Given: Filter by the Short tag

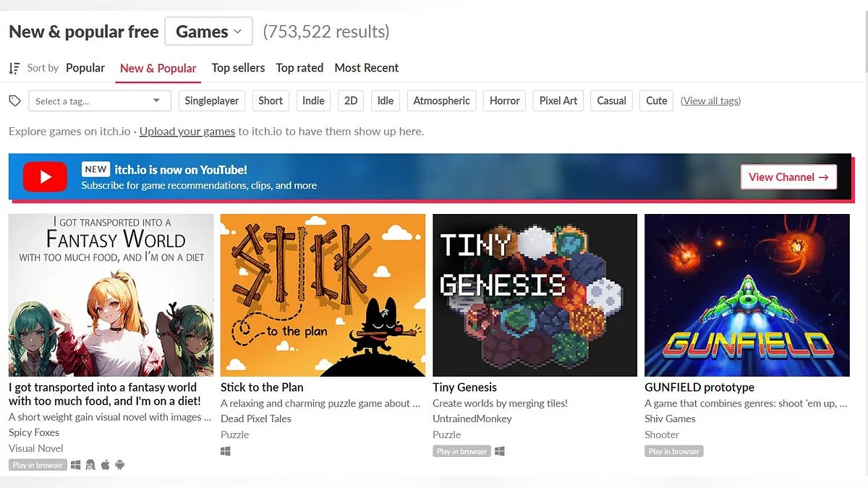Looking at the screenshot, I should pos(271,100).
